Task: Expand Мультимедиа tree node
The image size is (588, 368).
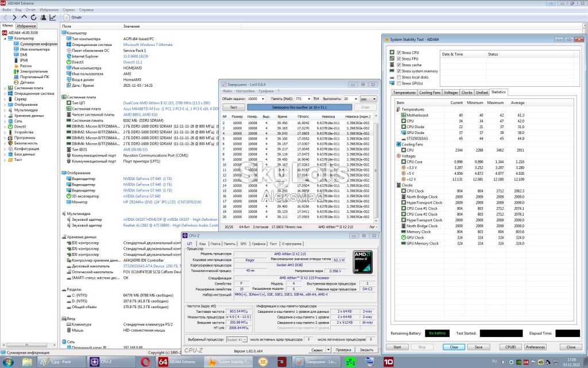Action: pyautogui.click(x=5, y=110)
